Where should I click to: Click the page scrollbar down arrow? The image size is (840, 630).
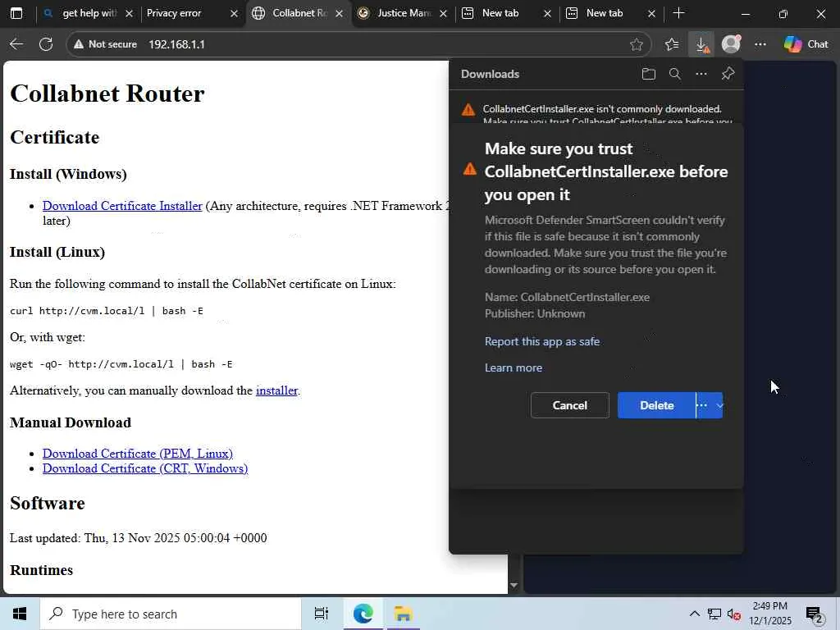pos(514,585)
